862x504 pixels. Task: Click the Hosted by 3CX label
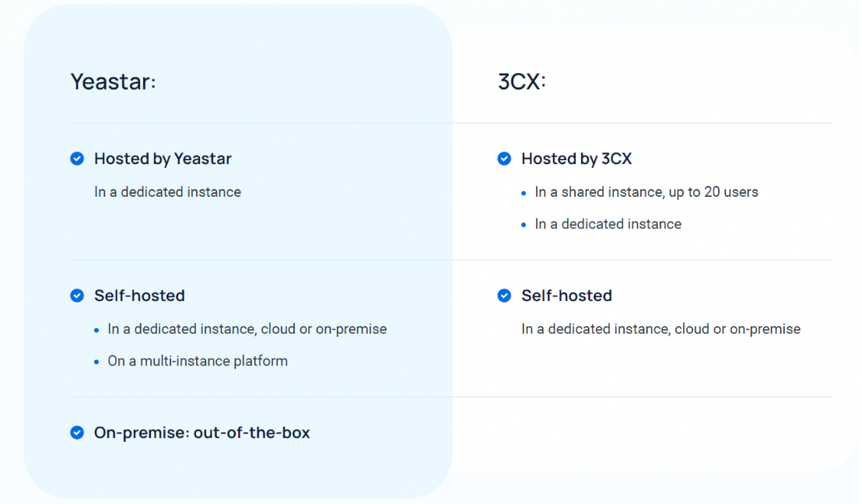(576, 159)
